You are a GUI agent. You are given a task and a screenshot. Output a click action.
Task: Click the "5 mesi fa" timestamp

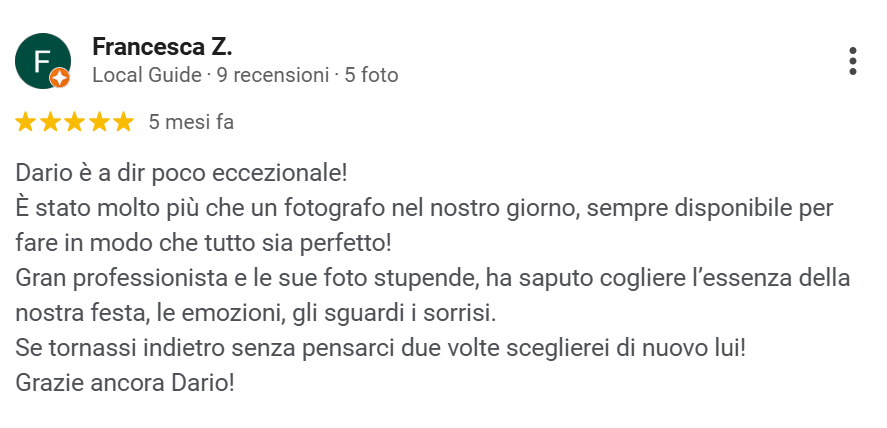pos(191,123)
